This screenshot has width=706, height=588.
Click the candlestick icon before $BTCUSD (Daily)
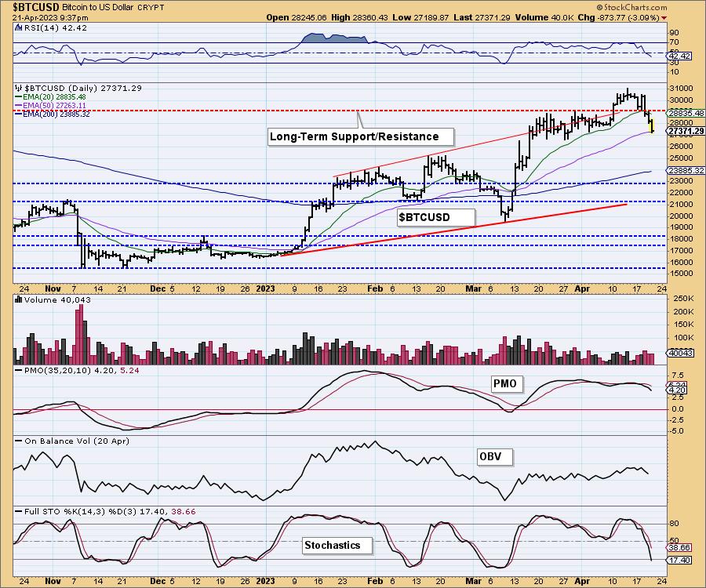click(19, 88)
